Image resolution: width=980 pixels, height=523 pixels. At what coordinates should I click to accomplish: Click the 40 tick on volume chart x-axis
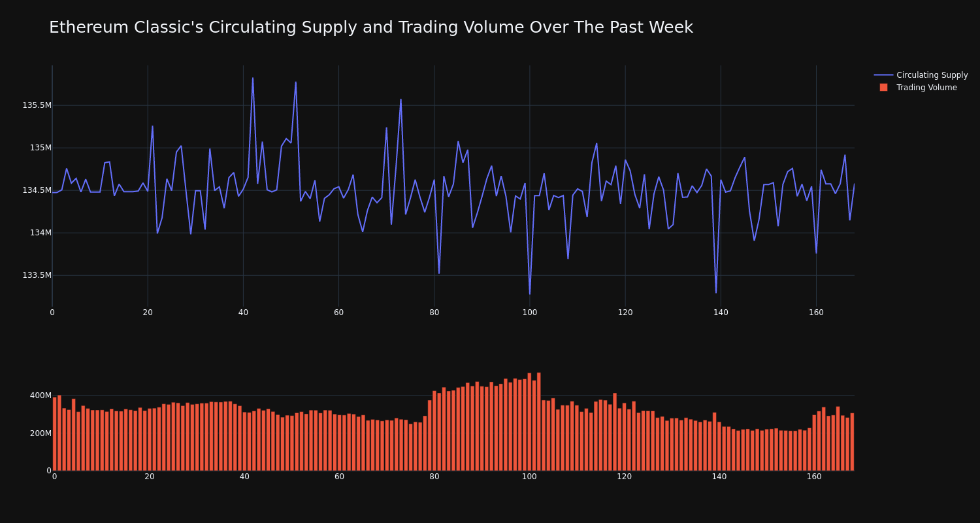[244, 477]
